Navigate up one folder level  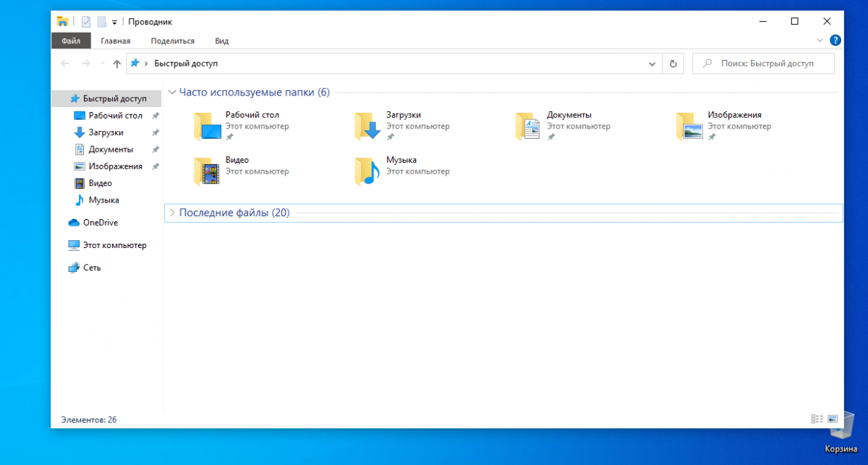coord(117,64)
